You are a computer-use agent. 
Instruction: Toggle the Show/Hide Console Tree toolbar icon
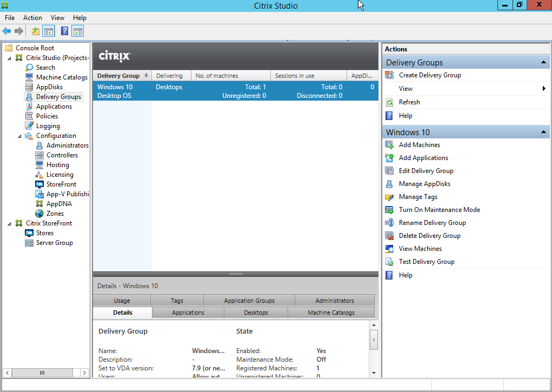click(49, 31)
